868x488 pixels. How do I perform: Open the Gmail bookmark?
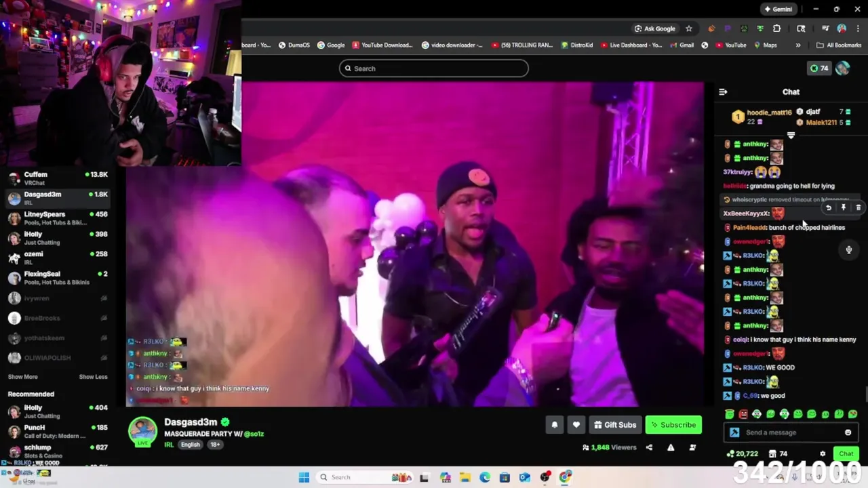(x=682, y=45)
